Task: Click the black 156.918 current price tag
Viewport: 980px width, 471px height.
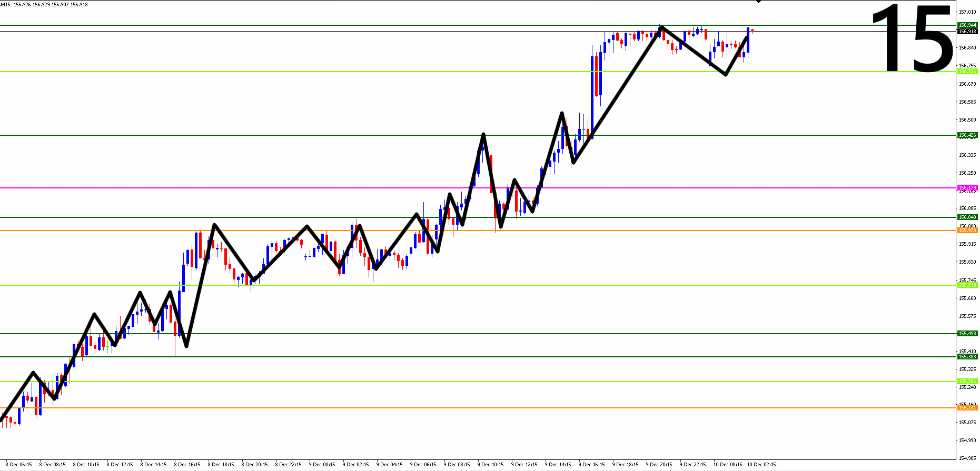Action: [967, 32]
